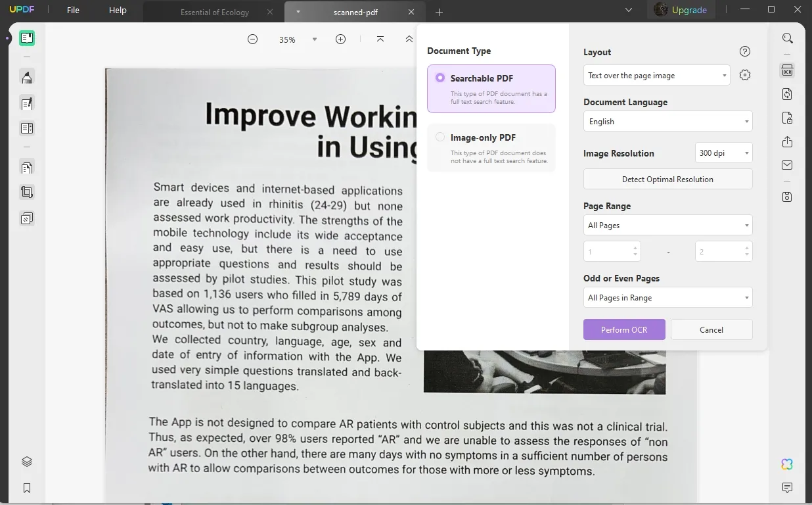
Task: Open the Page Range All Pages dropdown
Action: tap(667, 225)
